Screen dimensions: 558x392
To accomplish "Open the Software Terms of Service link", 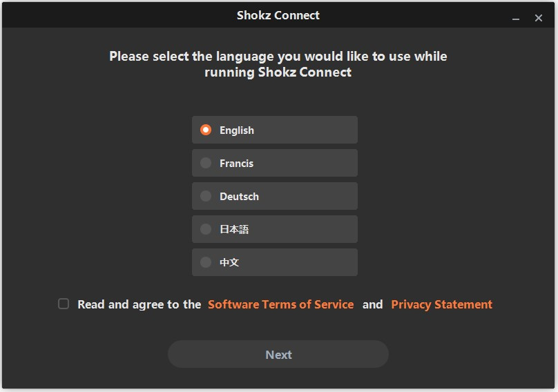I will (x=280, y=304).
